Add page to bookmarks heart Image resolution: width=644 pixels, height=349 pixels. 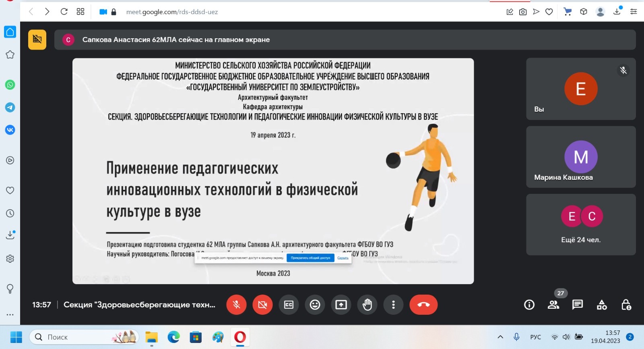pyautogui.click(x=549, y=12)
